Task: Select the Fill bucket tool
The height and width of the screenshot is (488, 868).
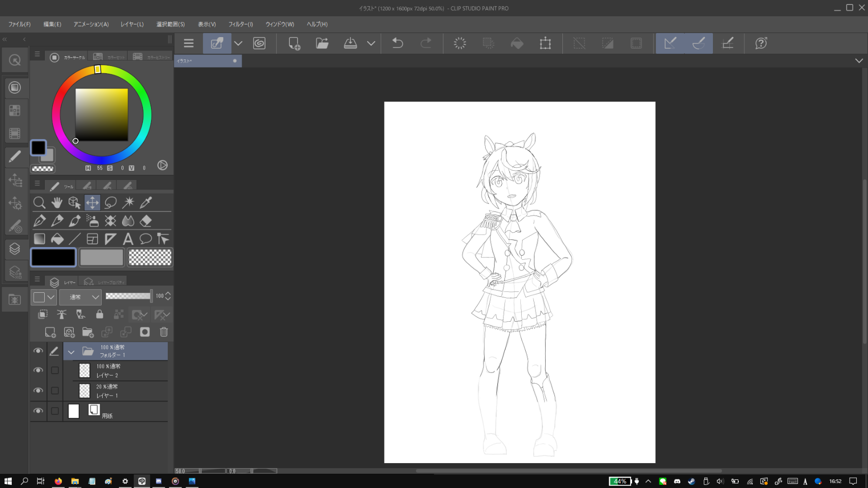Action: pyautogui.click(x=57, y=239)
